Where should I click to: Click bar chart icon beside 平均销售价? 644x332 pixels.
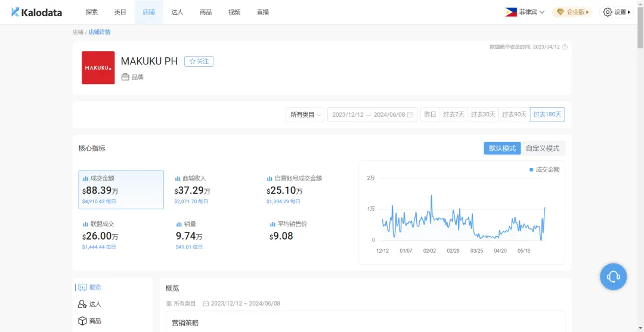(273, 224)
